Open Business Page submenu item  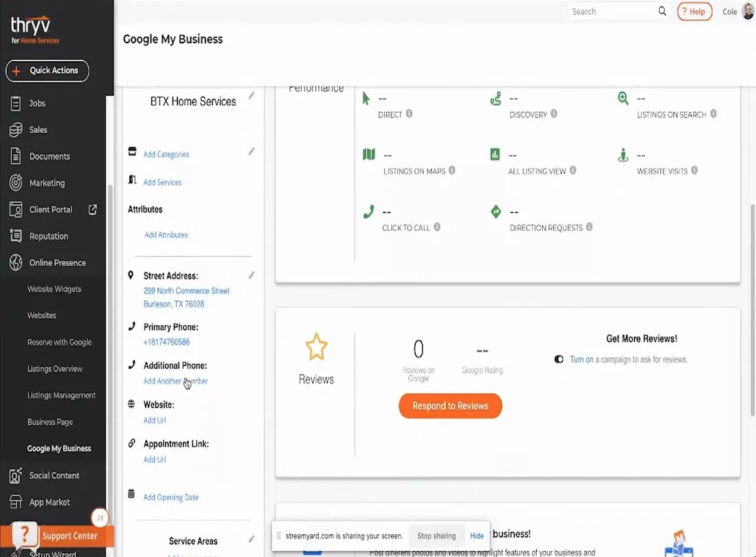tap(49, 422)
